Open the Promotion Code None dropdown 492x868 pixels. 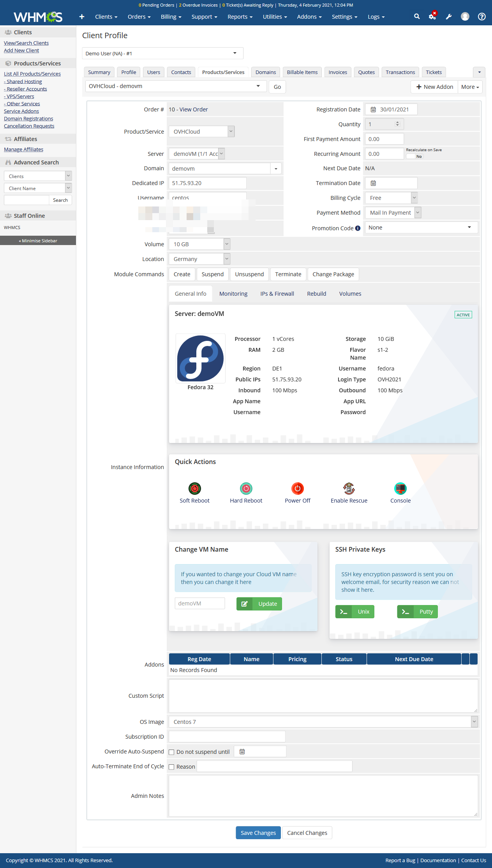tap(421, 228)
